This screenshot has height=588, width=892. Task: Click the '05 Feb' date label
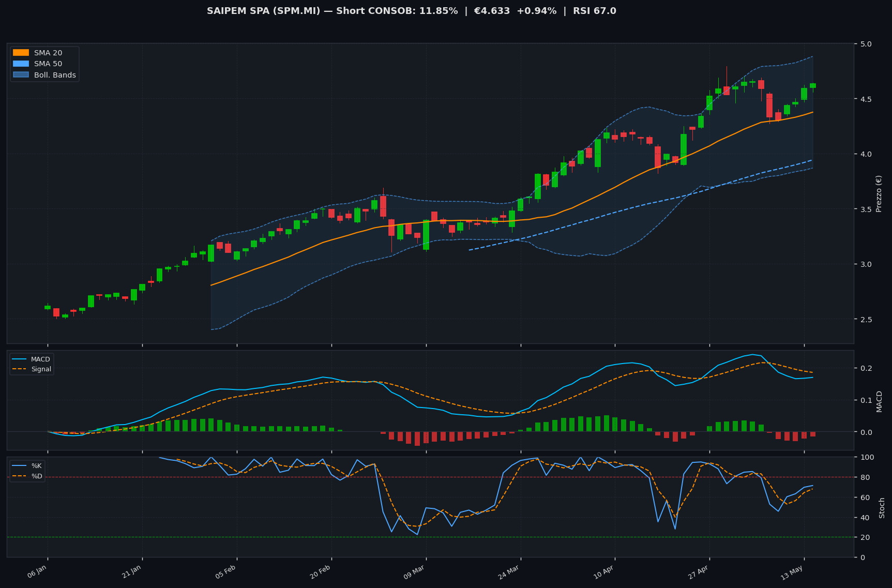pos(226,571)
